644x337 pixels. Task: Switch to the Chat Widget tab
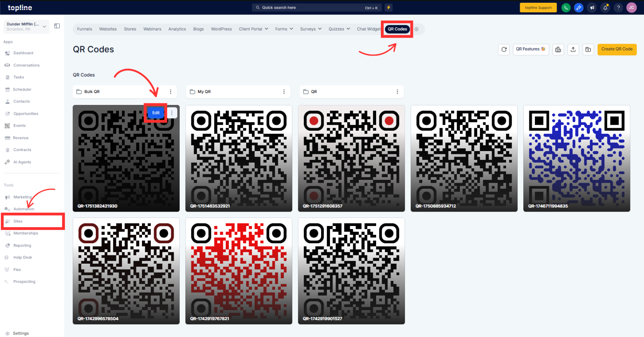click(x=369, y=29)
